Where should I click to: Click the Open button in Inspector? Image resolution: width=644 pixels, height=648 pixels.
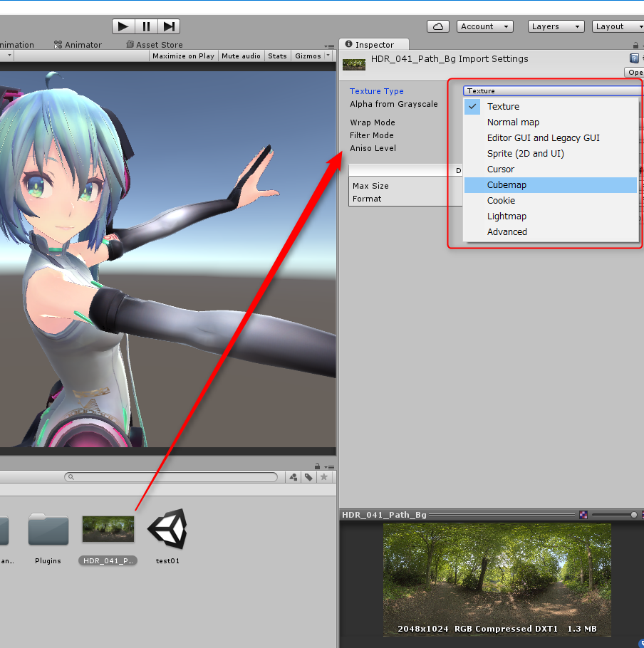point(635,73)
